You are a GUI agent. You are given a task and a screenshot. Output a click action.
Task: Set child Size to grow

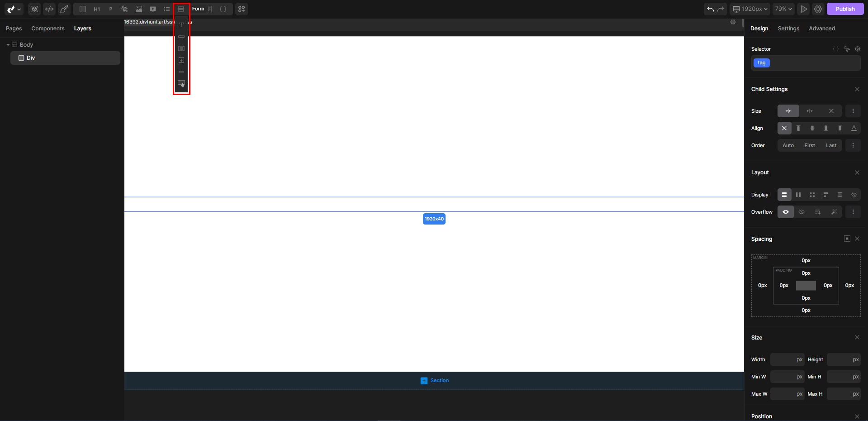[810, 111]
